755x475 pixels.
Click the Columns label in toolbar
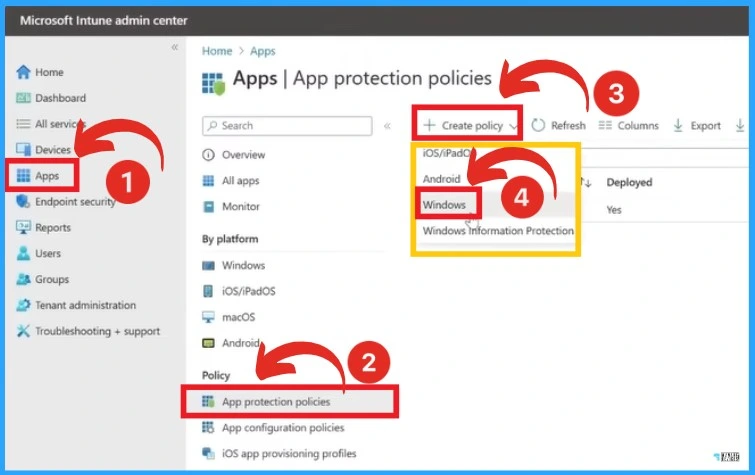[638, 126]
